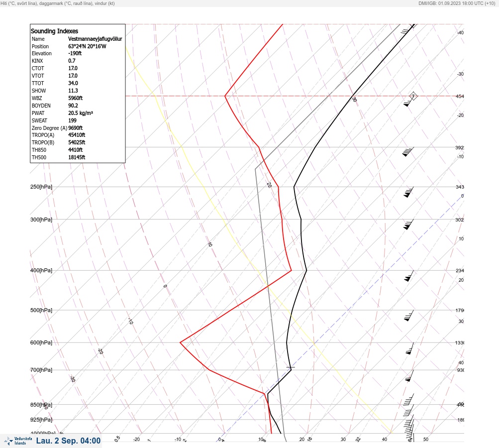Image resolution: width=499 pixels, height=448 pixels.
Task: Click the CTOT row label
Action: (x=38, y=68)
